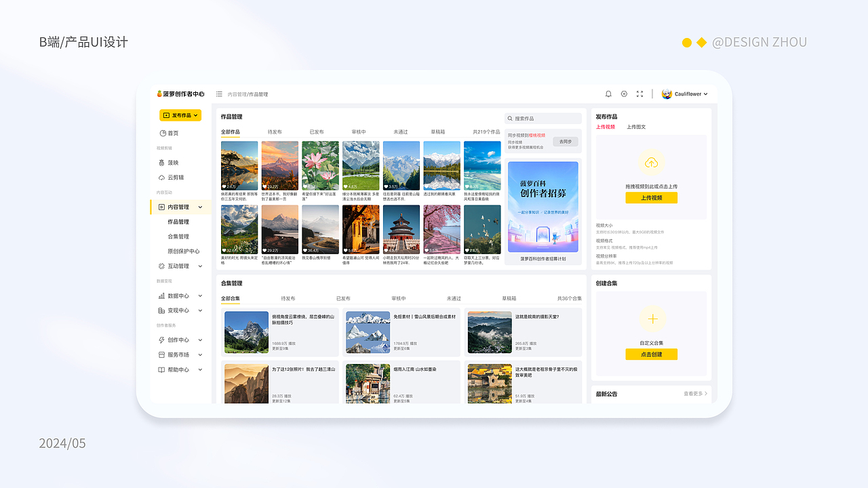Open the flying birds video thumbnail
The image size is (868, 488).
click(482, 229)
